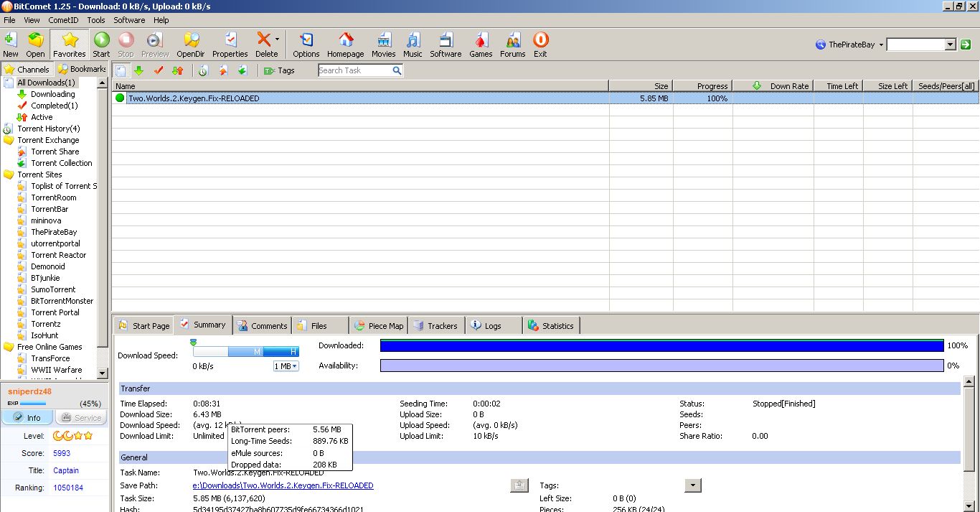Click the sidebar scrollbar down arrow
The width and height of the screenshot is (980, 512).
click(102, 373)
